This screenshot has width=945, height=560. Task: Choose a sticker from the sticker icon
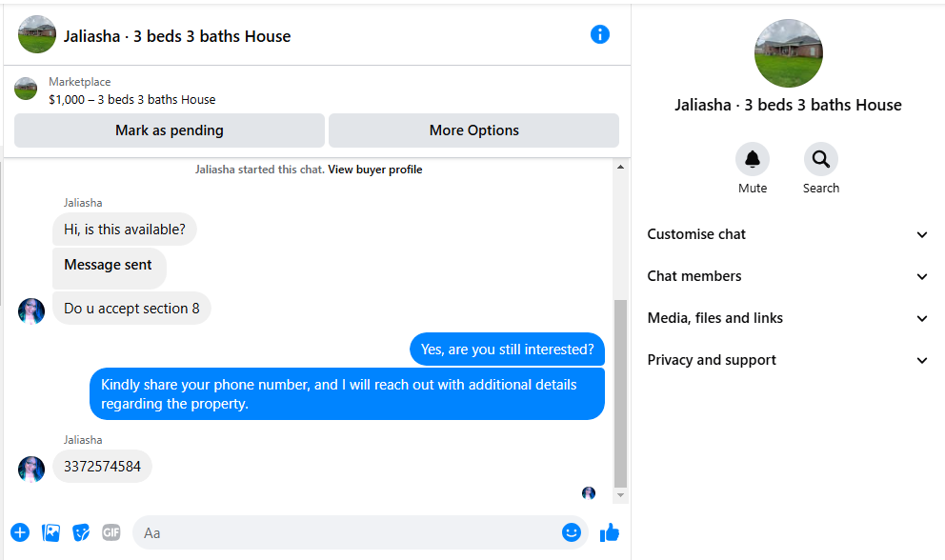(81, 532)
